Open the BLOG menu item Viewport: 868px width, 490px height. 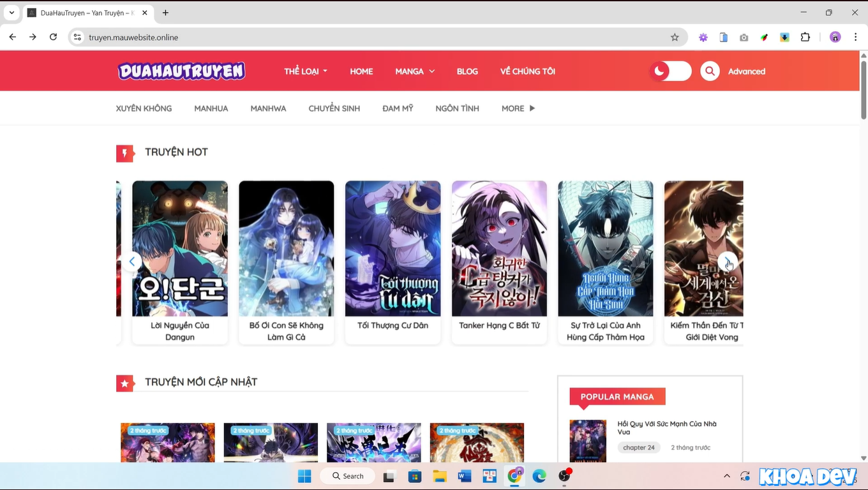pos(467,71)
